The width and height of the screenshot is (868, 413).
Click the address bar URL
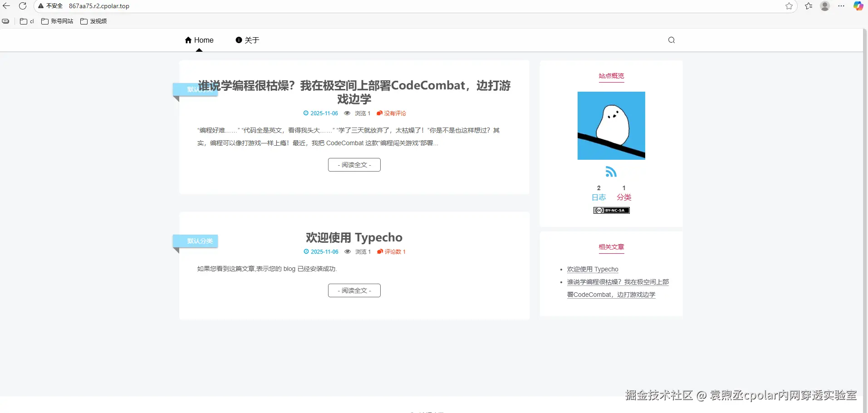click(99, 6)
